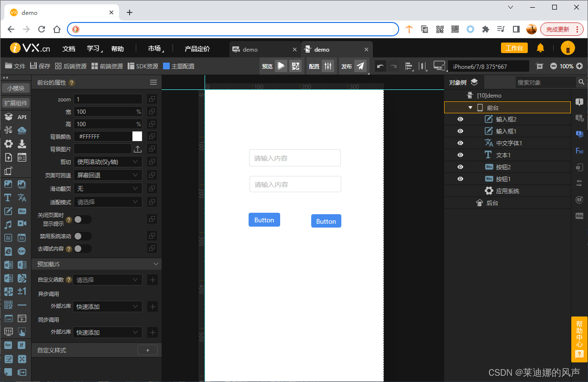Screen dimensions: 588x382
Task: Choose the icon library component
Action: [x=22, y=251]
